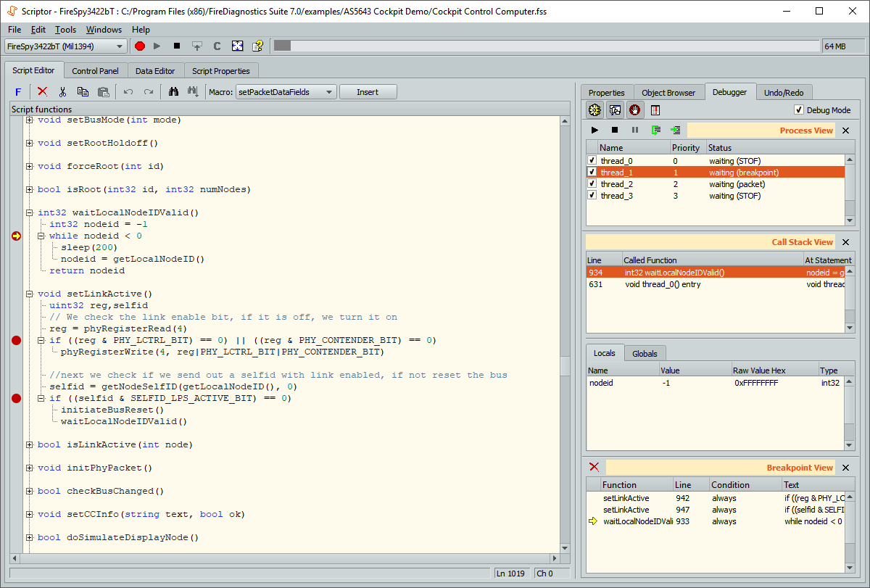The height and width of the screenshot is (588, 870).
Task: Open the yellow help question-mark icon
Action: point(257,46)
